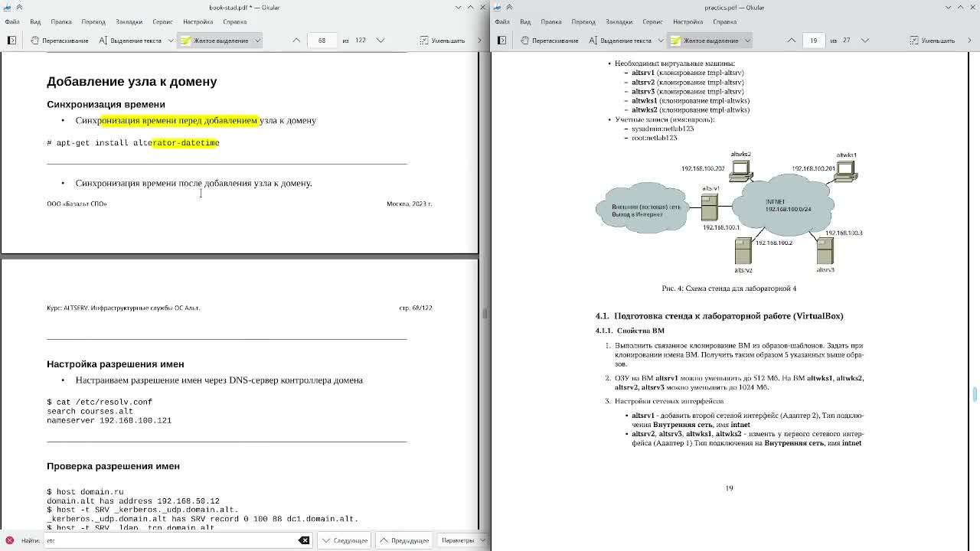Open Параметры search options dropdown
Image resolution: width=980 pixels, height=551 pixels.
[463, 540]
